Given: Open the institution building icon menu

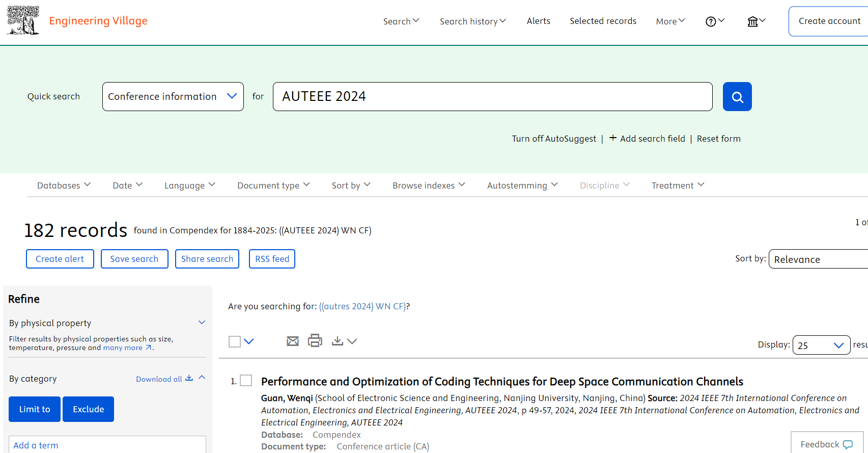Looking at the screenshot, I should 757,21.
